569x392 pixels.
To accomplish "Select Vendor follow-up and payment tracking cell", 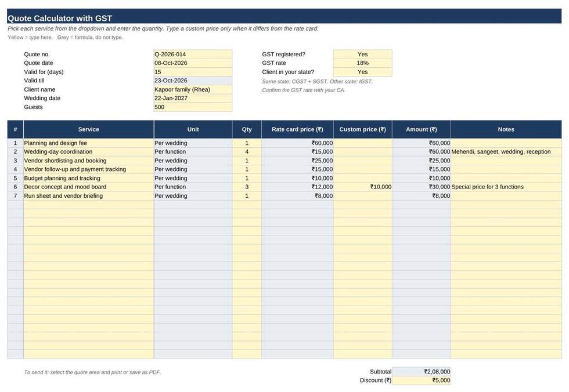I will (88, 169).
